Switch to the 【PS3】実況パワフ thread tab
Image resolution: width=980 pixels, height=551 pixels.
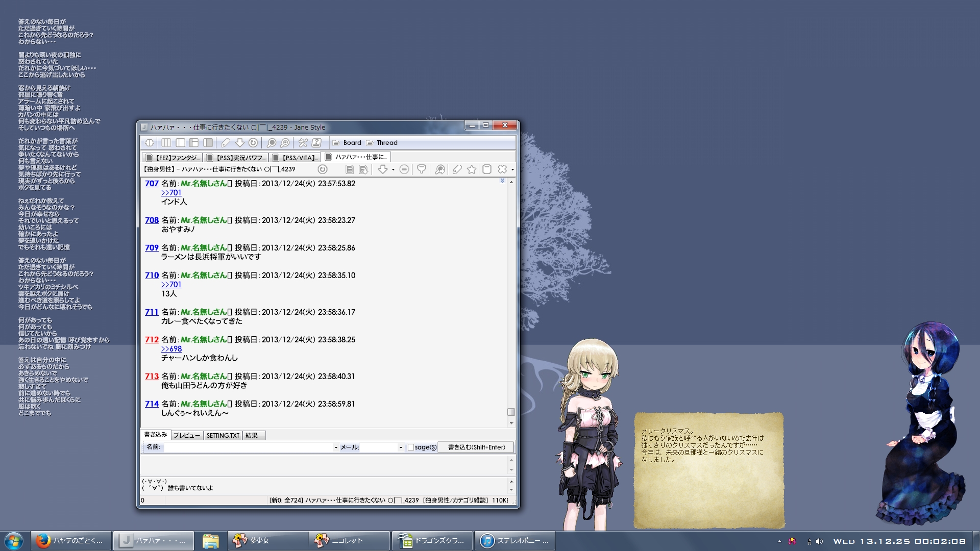(x=236, y=158)
